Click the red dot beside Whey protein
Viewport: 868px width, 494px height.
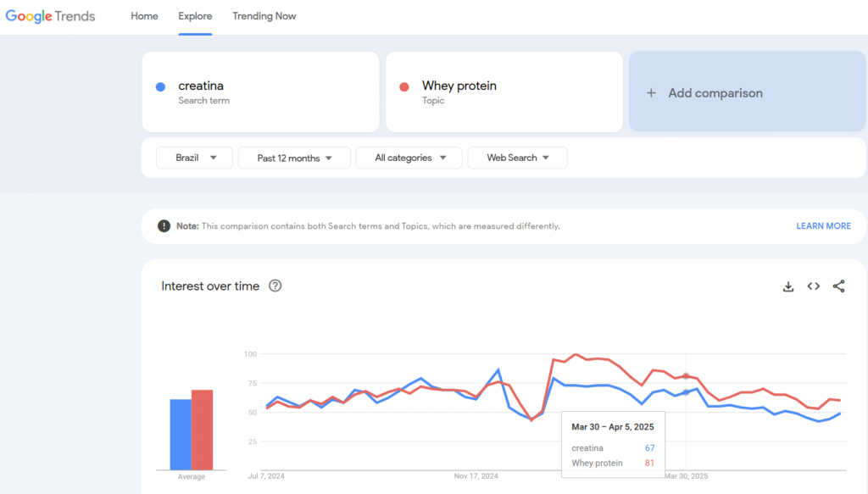coord(404,86)
